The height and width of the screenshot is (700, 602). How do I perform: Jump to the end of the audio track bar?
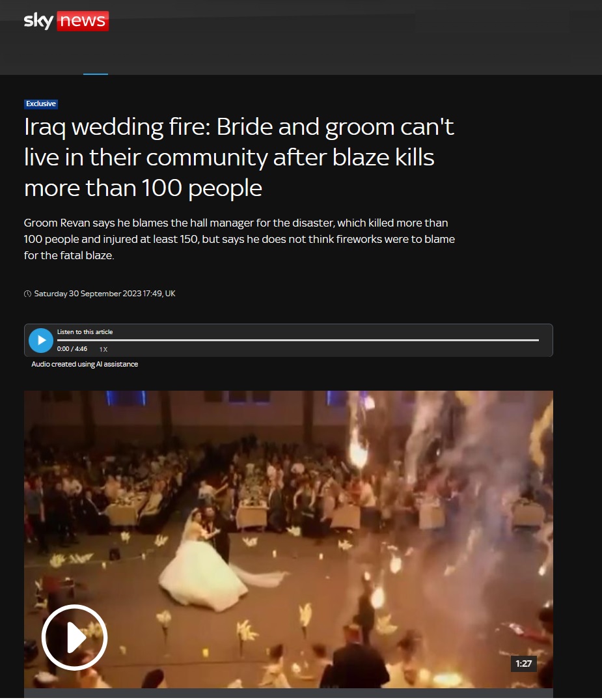point(538,340)
